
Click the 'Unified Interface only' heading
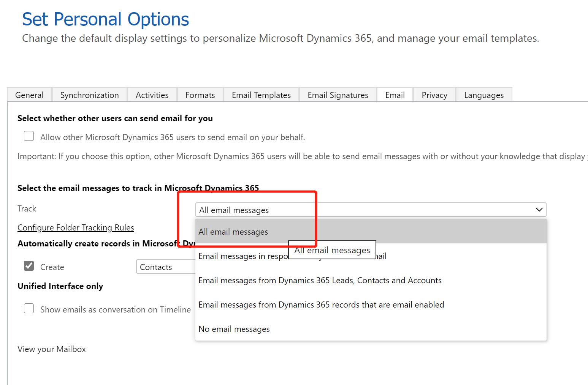tap(60, 286)
